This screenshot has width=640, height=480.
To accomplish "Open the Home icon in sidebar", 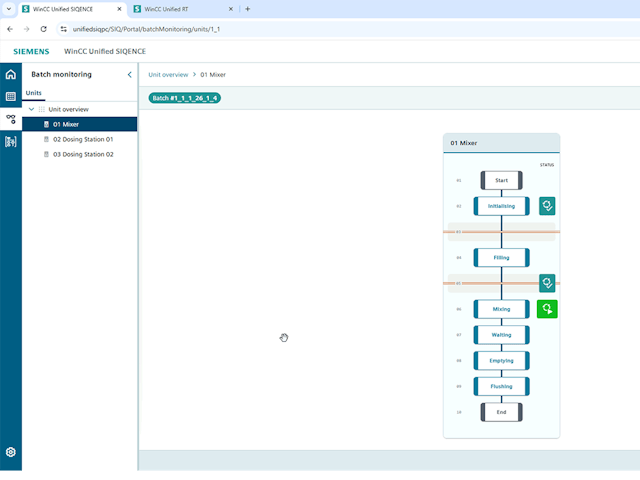I will tap(11, 74).
